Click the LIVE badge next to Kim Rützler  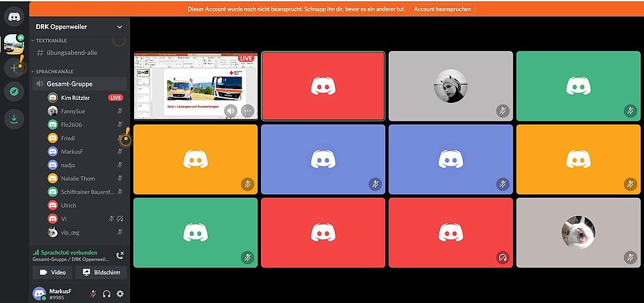point(115,98)
